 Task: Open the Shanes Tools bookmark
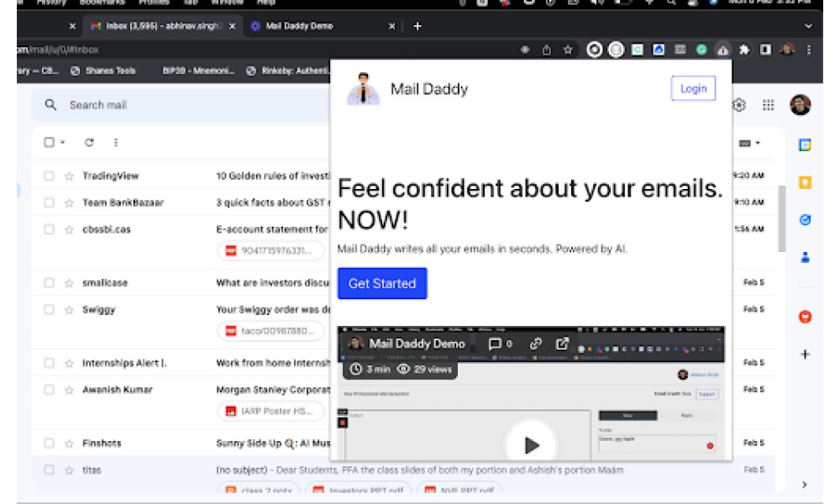pos(102,71)
